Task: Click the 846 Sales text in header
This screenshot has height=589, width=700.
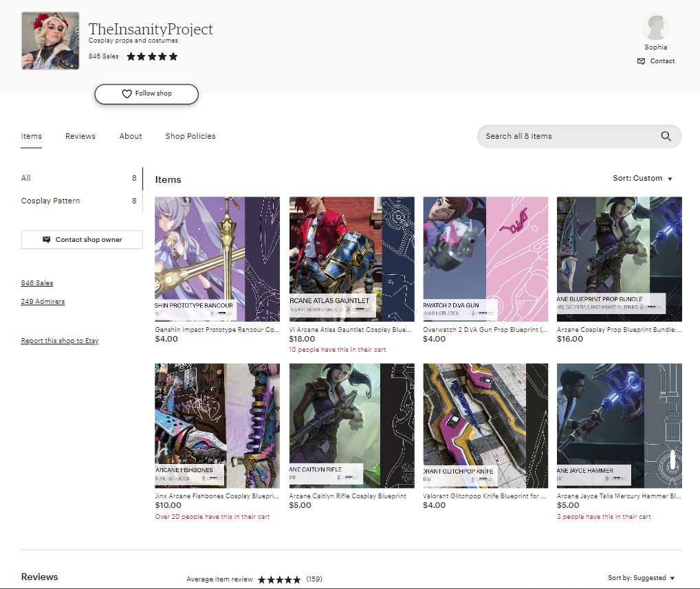Action: tap(104, 56)
